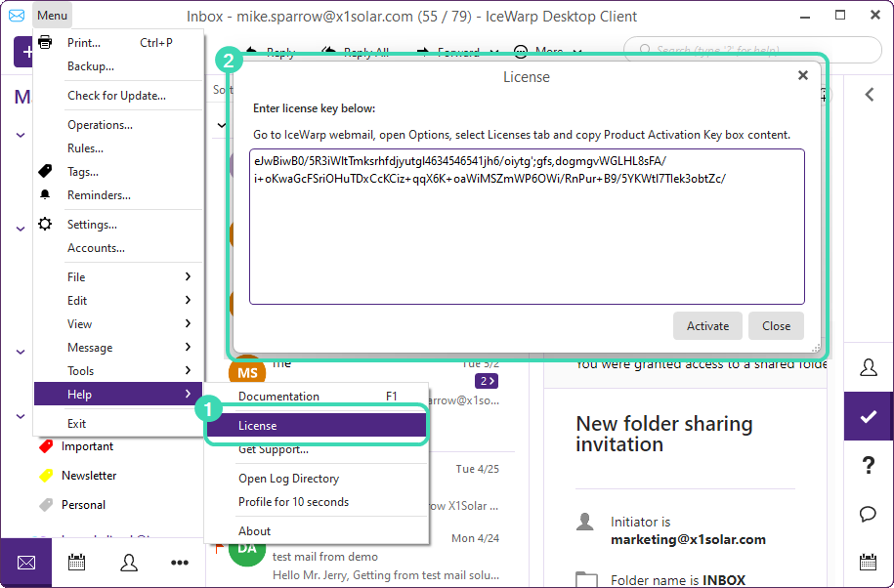Choose Check for Update
This screenshot has height=588, width=894.
click(x=118, y=96)
